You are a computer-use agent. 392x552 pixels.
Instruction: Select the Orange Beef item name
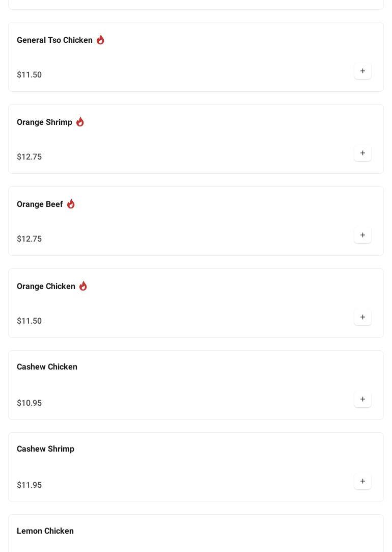[40, 204]
